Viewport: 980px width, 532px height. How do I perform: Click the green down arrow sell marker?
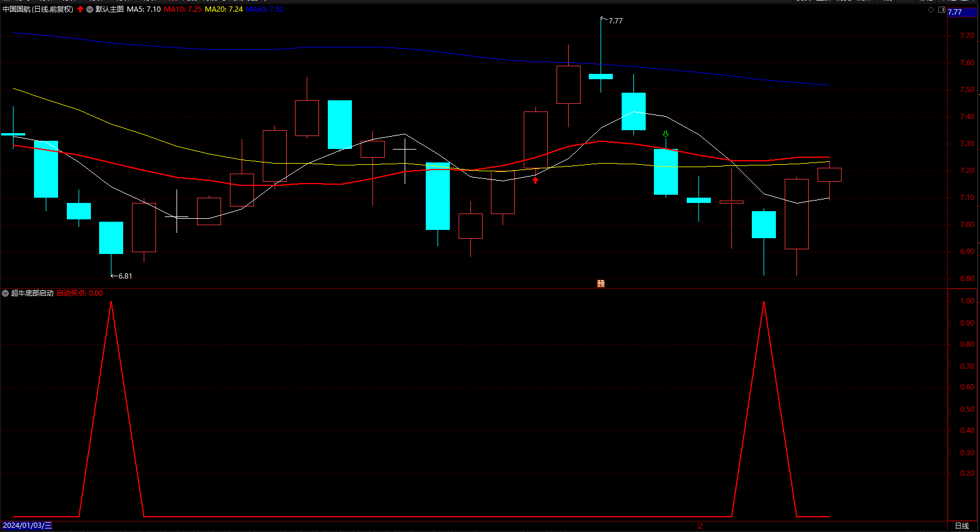click(x=666, y=134)
